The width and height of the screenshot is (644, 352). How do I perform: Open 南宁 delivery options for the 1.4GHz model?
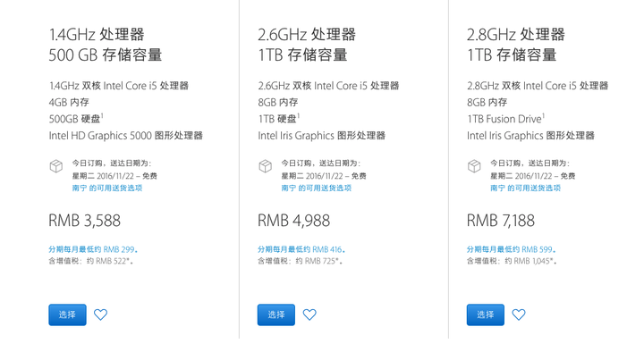click(107, 188)
